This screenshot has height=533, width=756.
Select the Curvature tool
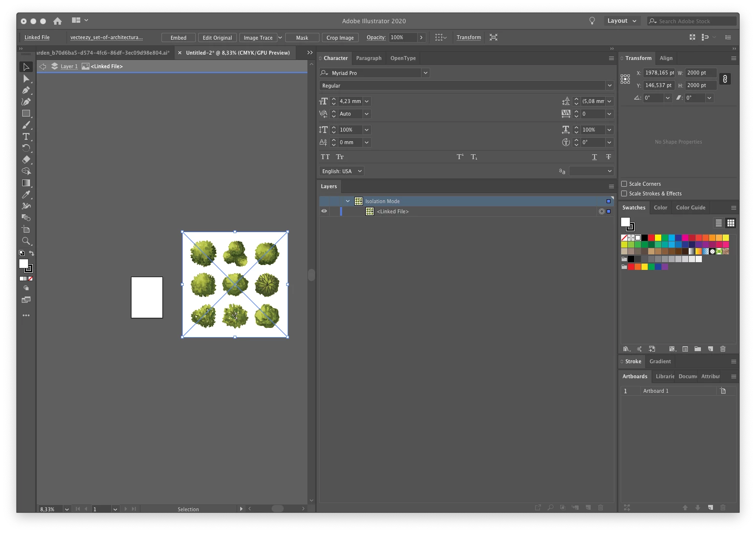[26, 102]
